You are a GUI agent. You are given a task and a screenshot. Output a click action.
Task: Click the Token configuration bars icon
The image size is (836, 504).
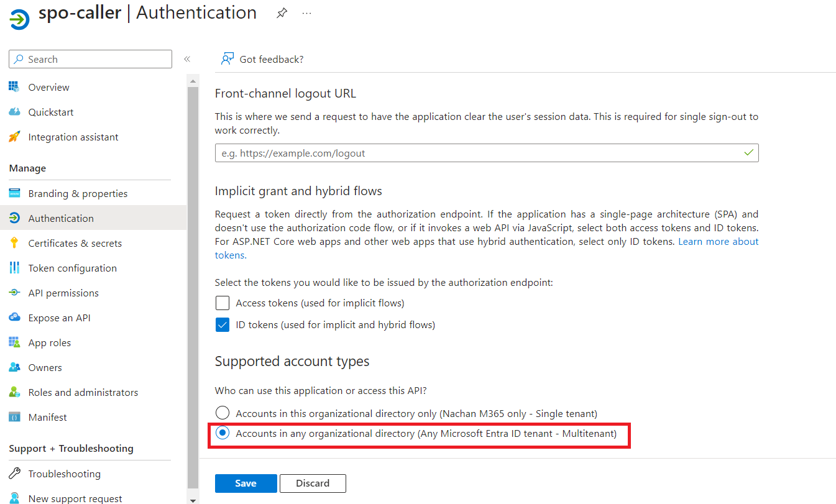tap(14, 268)
